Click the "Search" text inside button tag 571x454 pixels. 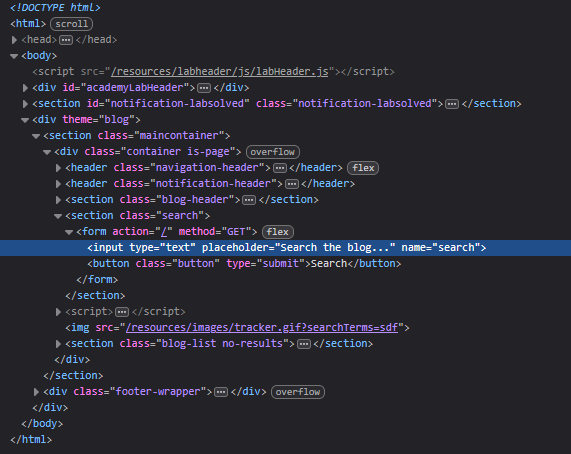(329, 264)
